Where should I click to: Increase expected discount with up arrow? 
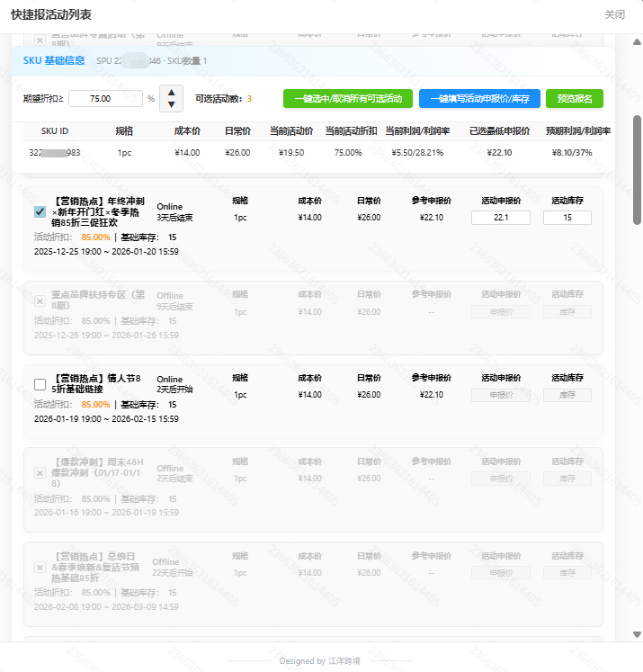[172, 93]
